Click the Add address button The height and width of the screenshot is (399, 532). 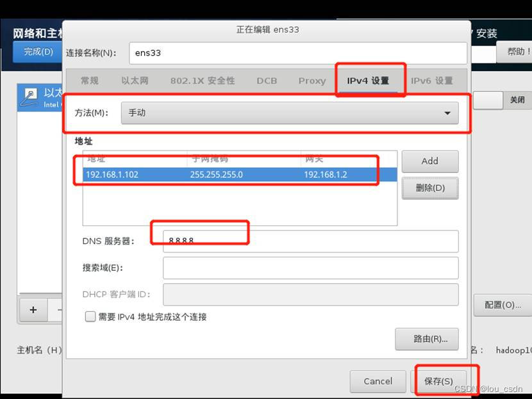click(x=430, y=161)
